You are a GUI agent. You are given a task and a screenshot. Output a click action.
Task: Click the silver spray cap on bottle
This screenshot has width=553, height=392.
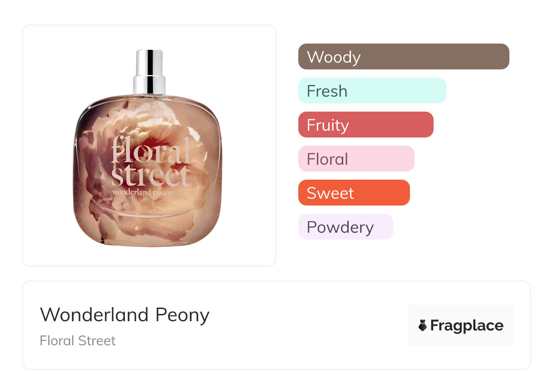(x=149, y=72)
